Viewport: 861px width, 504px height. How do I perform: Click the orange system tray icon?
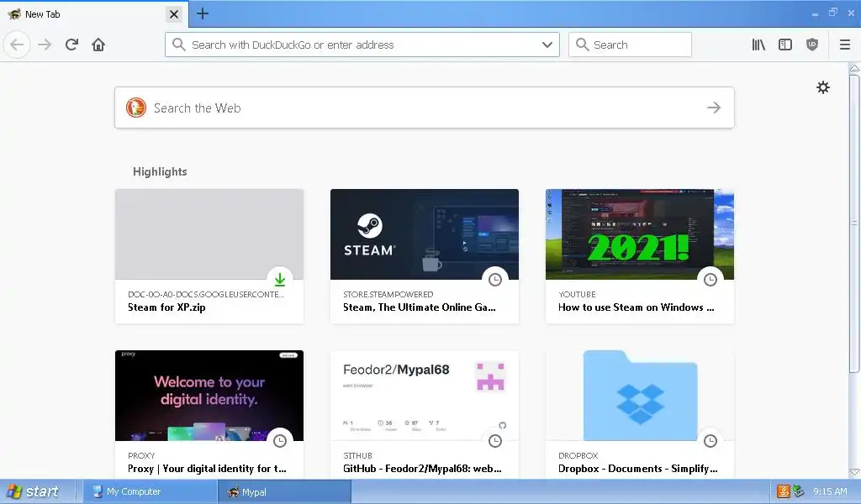tap(784, 492)
